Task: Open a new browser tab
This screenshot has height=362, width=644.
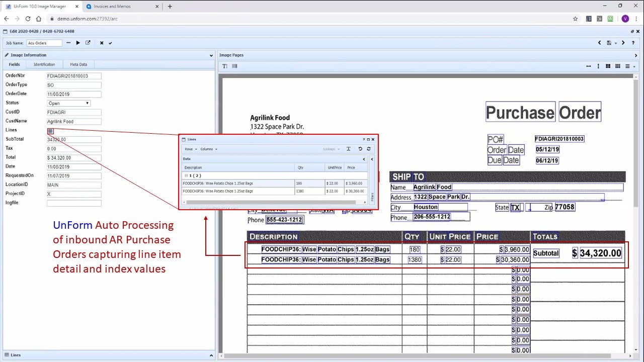Action: click(170, 7)
